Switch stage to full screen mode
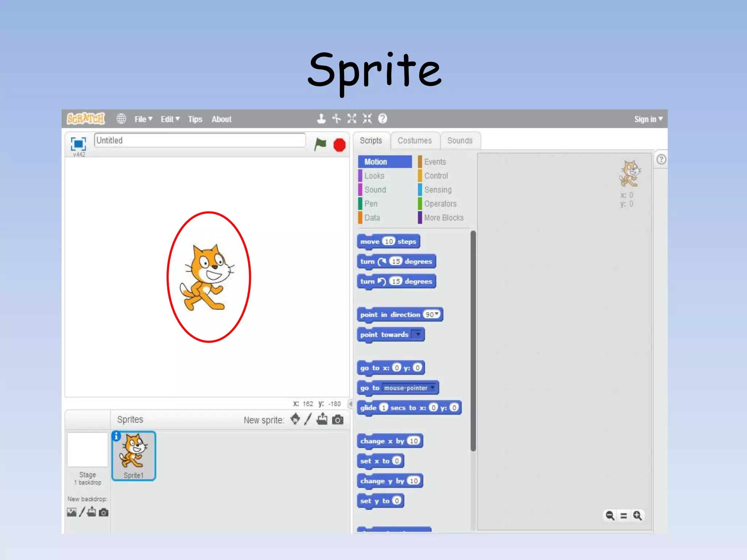This screenshot has width=747, height=560. click(78, 144)
